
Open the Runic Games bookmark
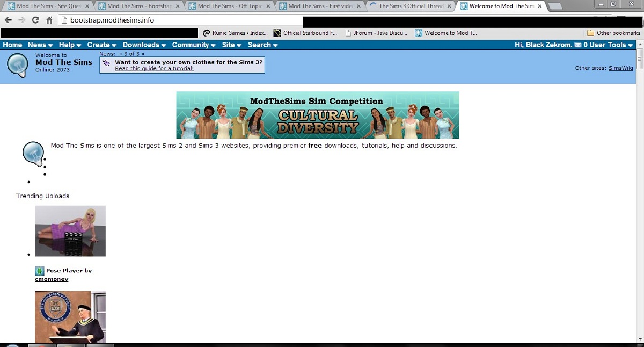point(235,33)
